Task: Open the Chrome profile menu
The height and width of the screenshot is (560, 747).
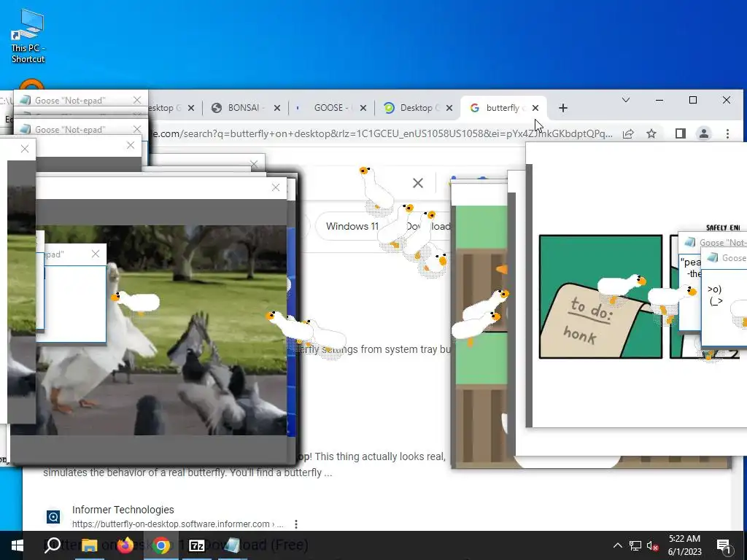Action: tap(704, 134)
